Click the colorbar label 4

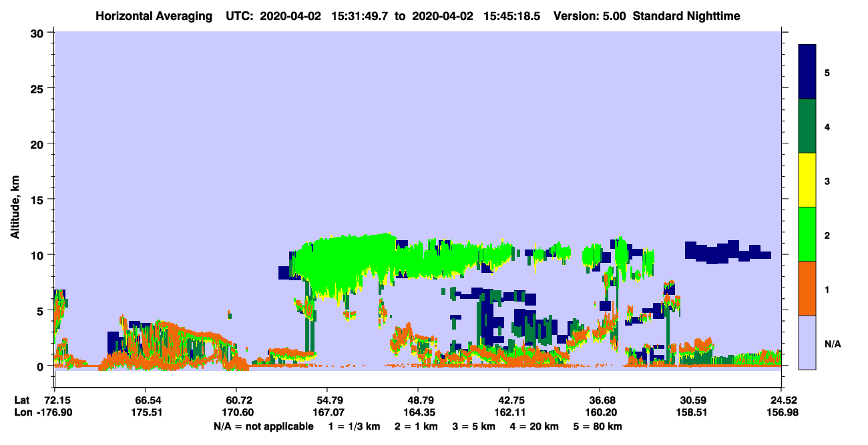[827, 126]
